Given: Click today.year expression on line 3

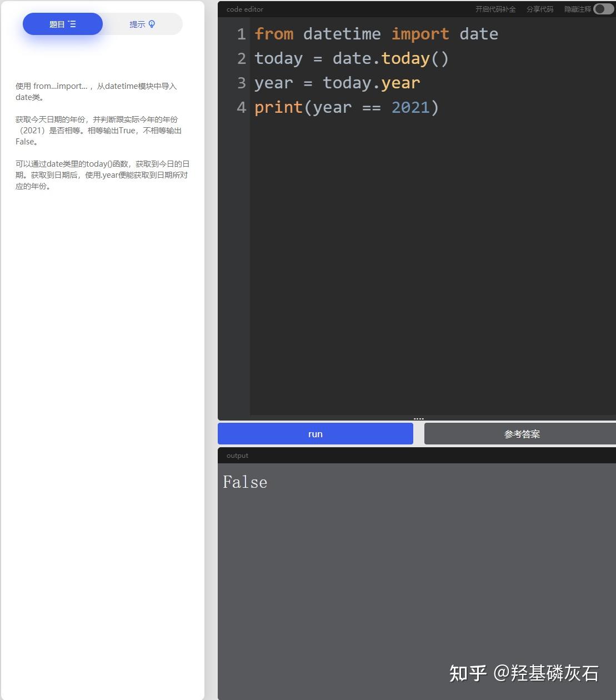Looking at the screenshot, I should 371,83.
